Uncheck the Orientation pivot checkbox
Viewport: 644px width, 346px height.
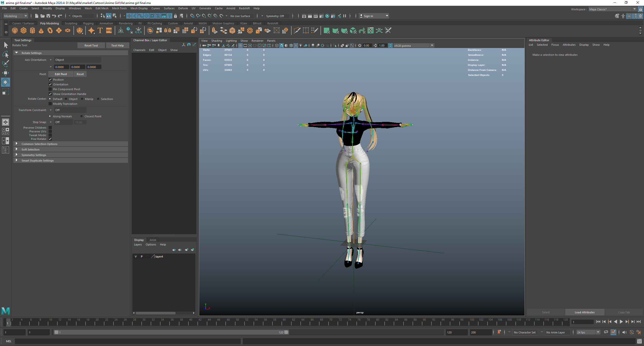point(50,84)
